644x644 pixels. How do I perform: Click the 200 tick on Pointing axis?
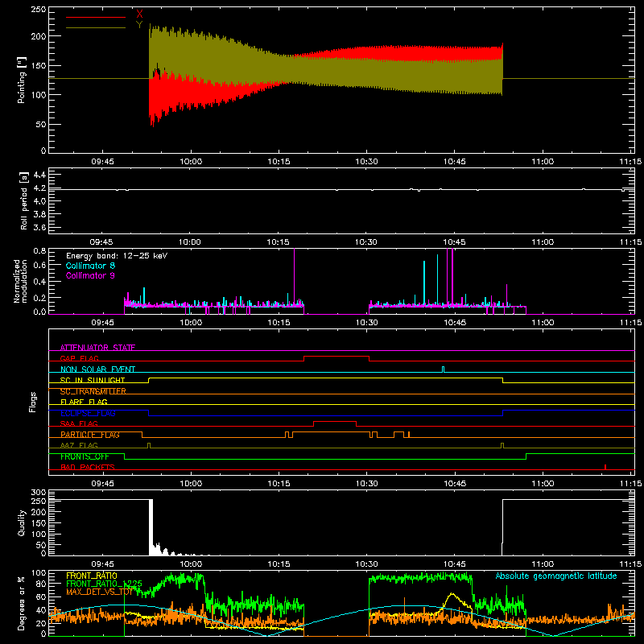coord(39,36)
